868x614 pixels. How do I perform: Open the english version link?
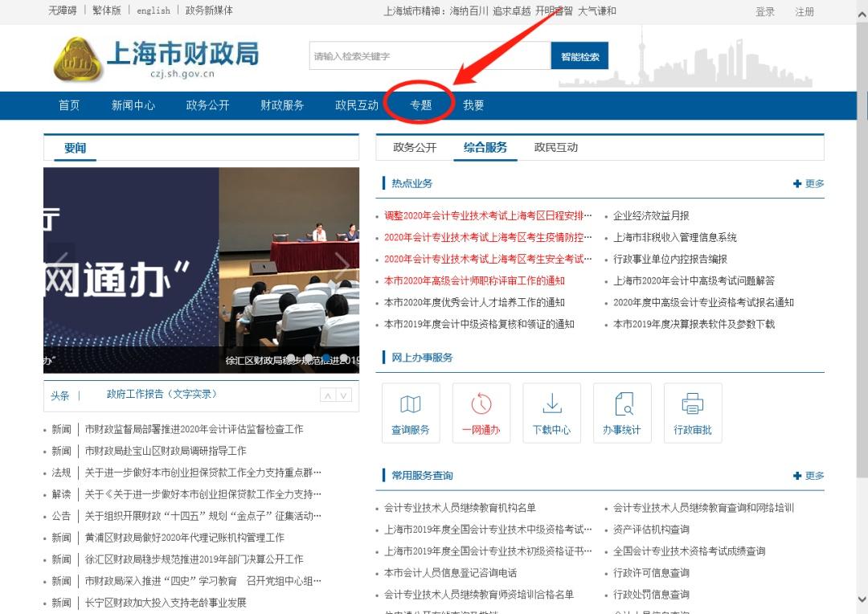(154, 11)
